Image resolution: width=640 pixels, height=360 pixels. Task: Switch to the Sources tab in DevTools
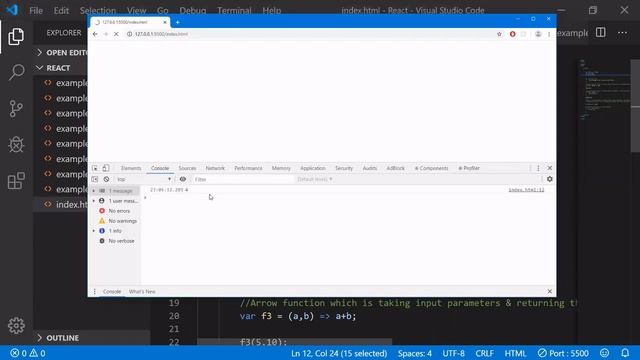tap(187, 168)
